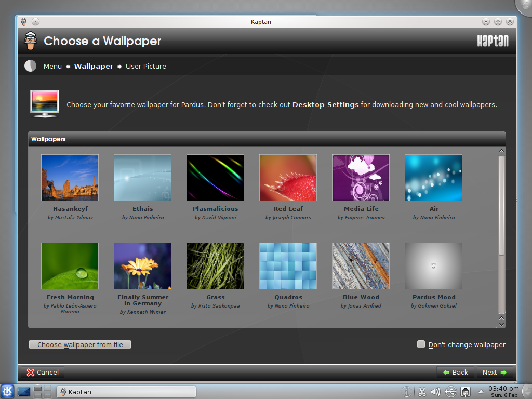Image resolution: width=532 pixels, height=399 pixels.
Task: Choose the Air wallpaper thumbnail
Action: pyautogui.click(x=433, y=178)
